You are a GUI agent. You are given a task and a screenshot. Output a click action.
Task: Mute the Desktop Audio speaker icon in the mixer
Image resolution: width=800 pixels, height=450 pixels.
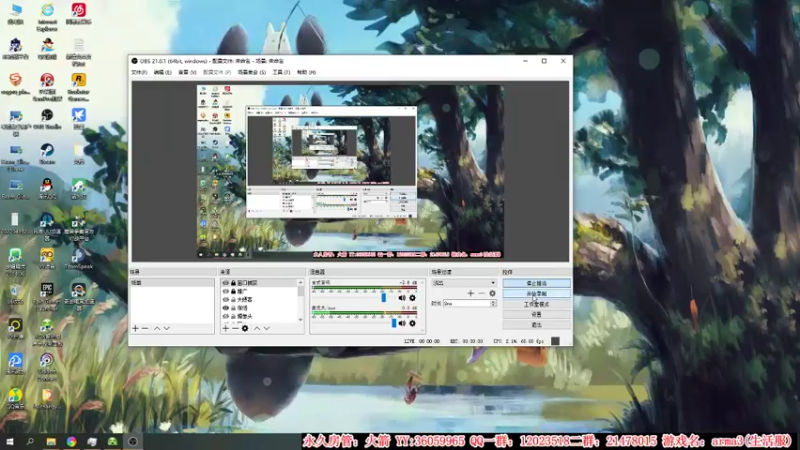402,298
